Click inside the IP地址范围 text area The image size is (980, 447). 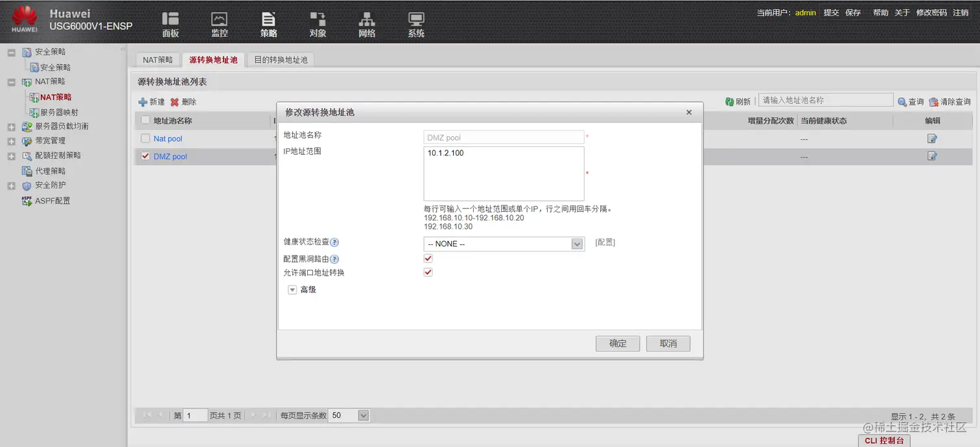pyautogui.click(x=504, y=172)
